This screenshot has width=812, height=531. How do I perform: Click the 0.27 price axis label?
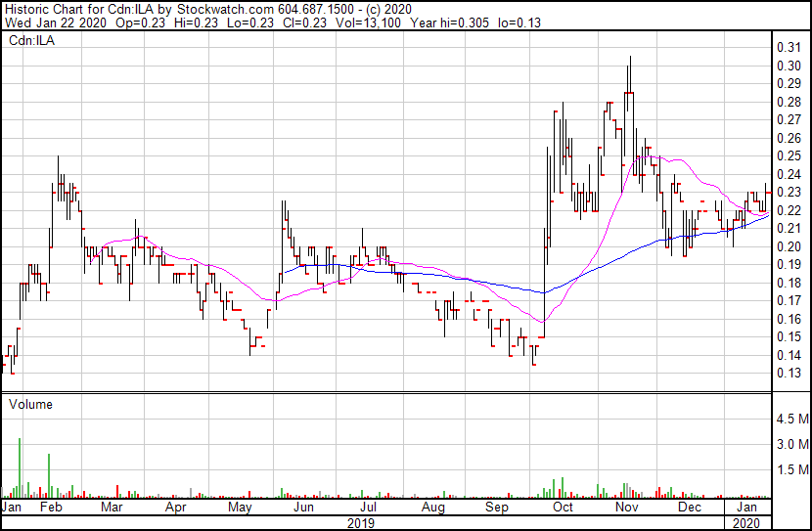pos(789,120)
